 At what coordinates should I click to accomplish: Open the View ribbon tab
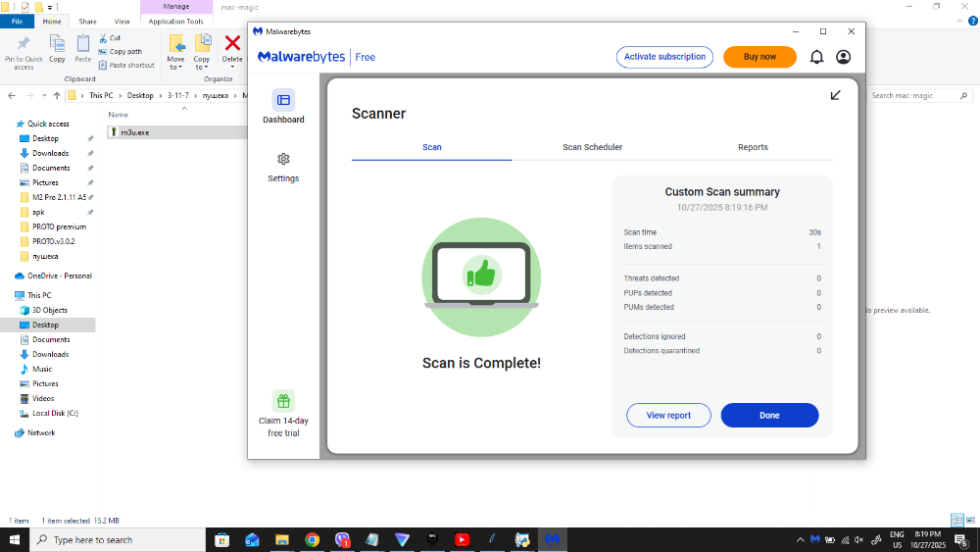point(122,22)
